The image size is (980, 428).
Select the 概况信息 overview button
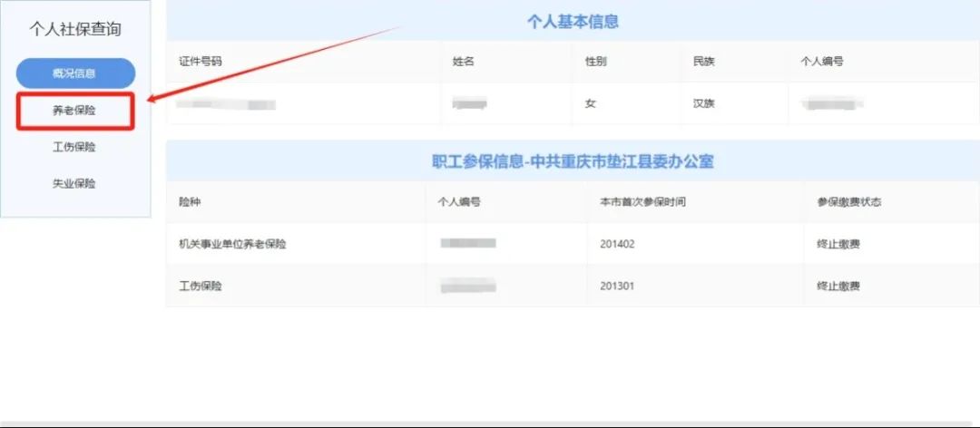(x=75, y=73)
